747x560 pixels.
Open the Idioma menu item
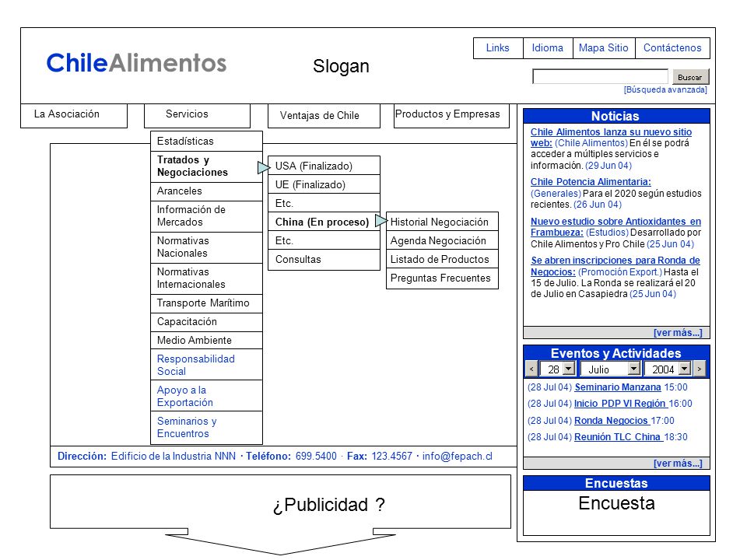point(547,48)
